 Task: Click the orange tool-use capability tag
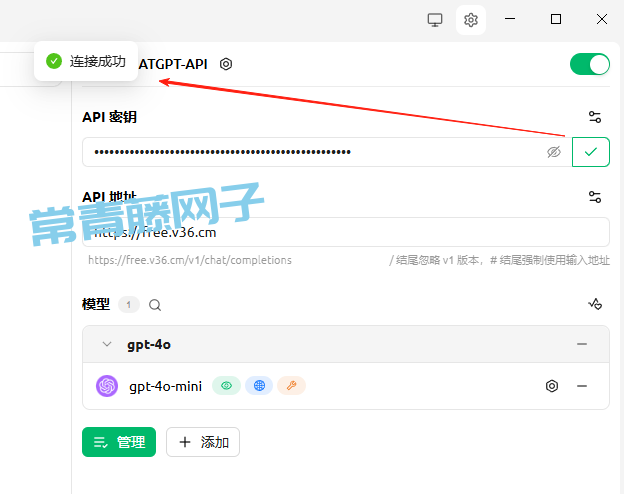[291, 385]
